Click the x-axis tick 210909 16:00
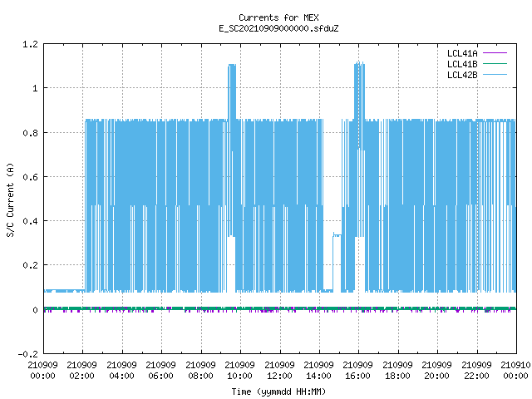 click(358, 371)
